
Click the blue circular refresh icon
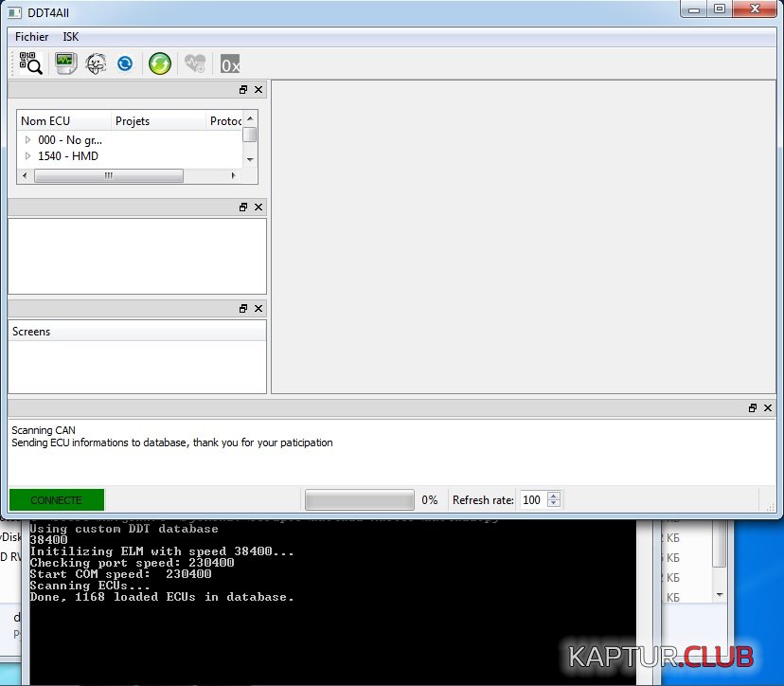[x=125, y=63]
